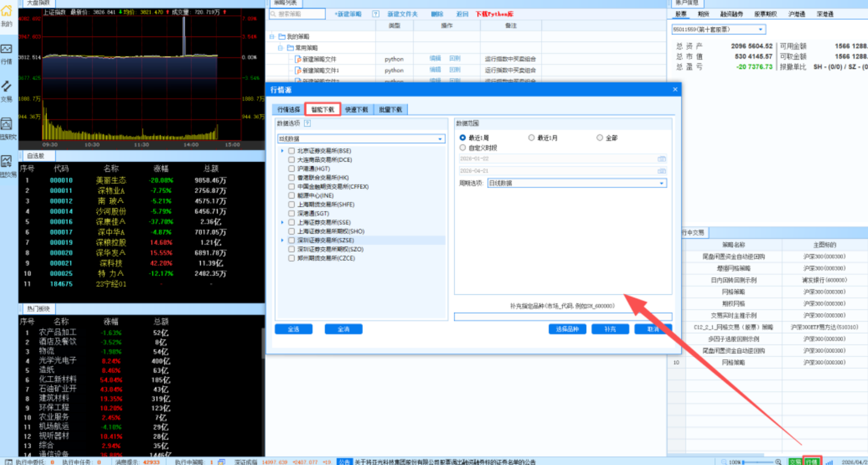The image size is (868, 465).
Task: Click the 补充指定品种 input field
Action: pyautogui.click(x=562, y=317)
